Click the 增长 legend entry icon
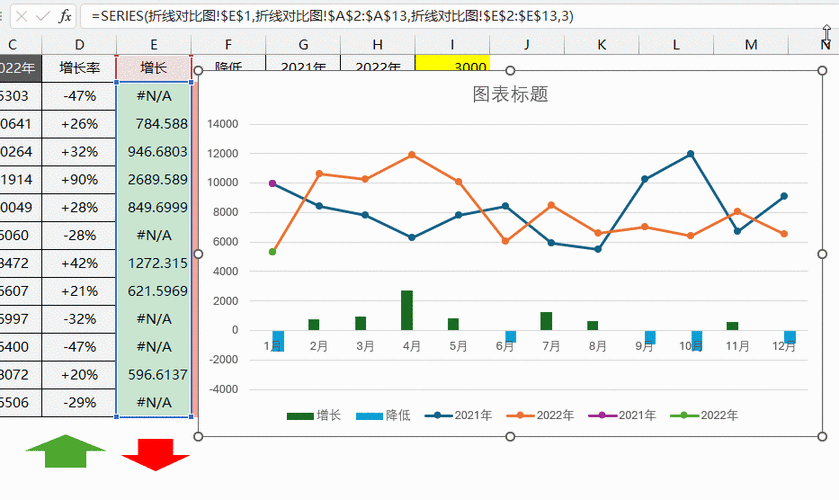This screenshot has width=839, height=500. point(300,416)
